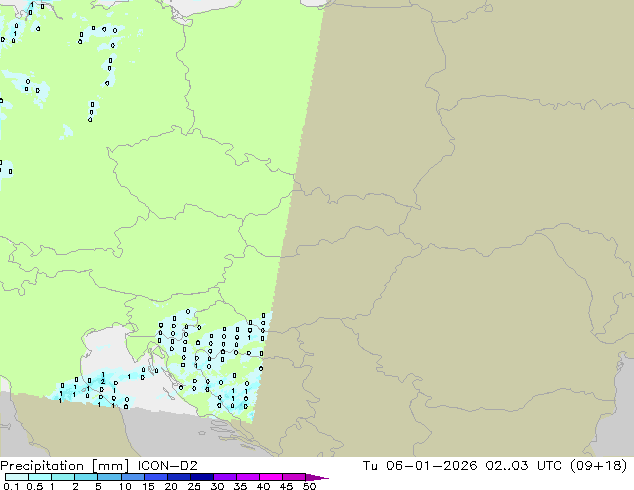
Task: Select the 1–2 mm legend color swatch
Action: [x=63, y=477]
